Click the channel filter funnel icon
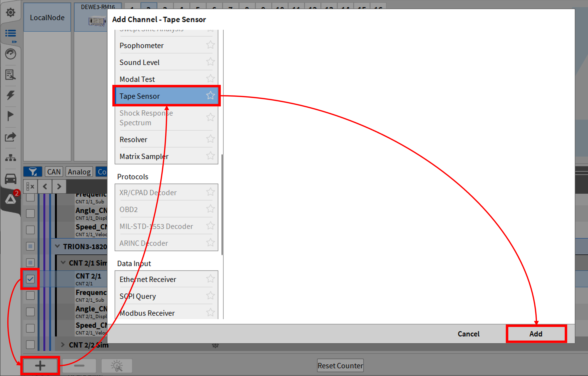 [33, 172]
